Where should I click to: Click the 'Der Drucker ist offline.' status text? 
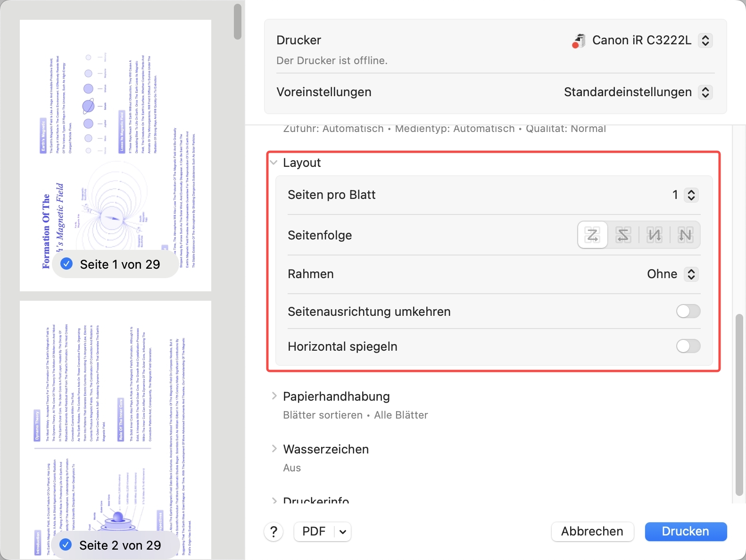pos(332,60)
